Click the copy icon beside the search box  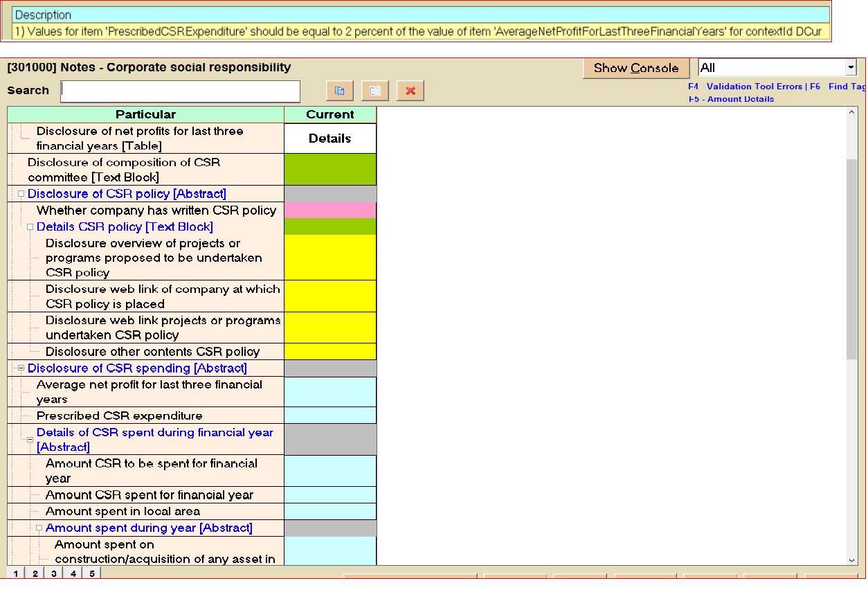339,91
